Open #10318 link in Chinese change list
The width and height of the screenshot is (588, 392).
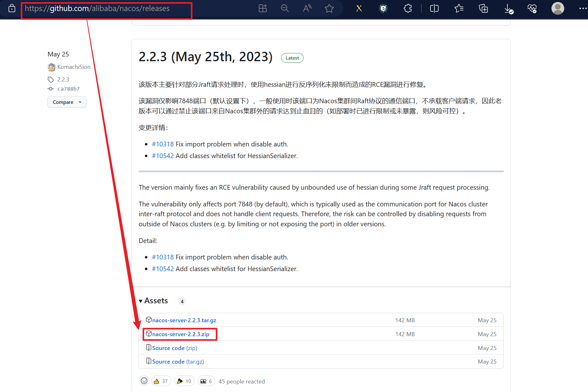(x=163, y=144)
